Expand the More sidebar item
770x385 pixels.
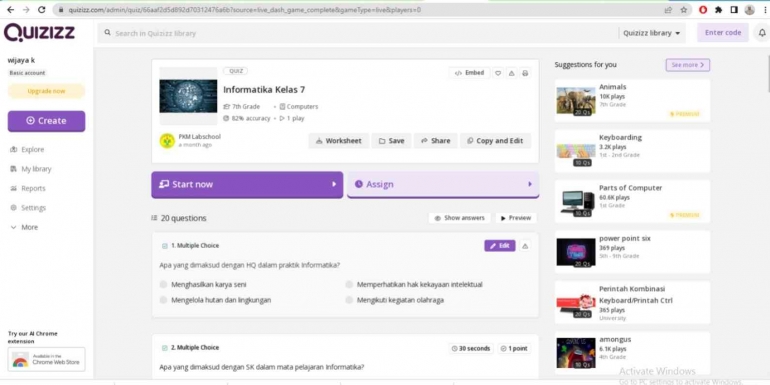(24, 227)
